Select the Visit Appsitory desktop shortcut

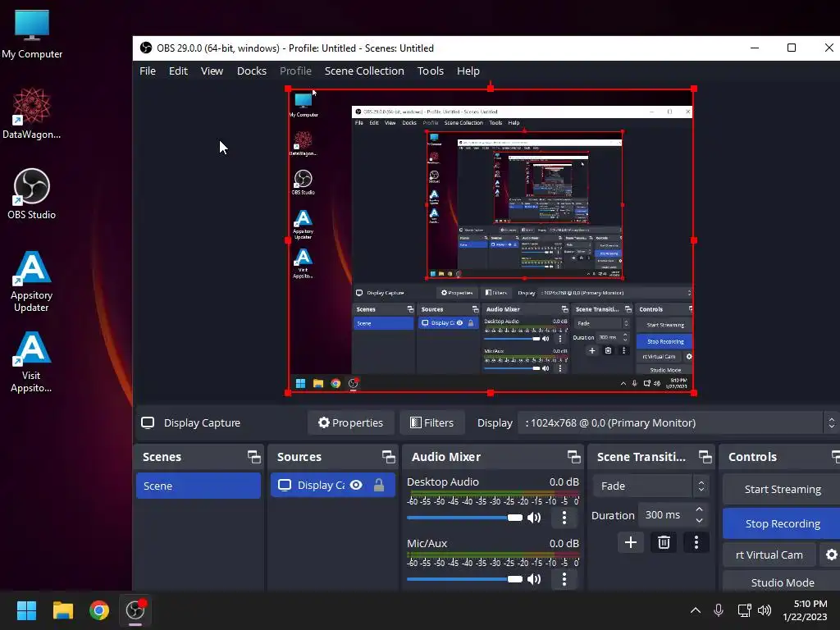pos(32,362)
